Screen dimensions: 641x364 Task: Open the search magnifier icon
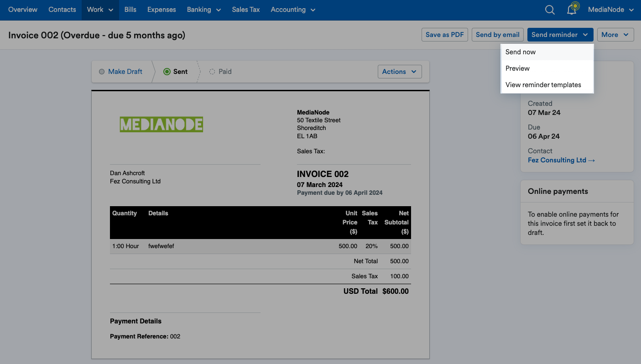pos(550,10)
